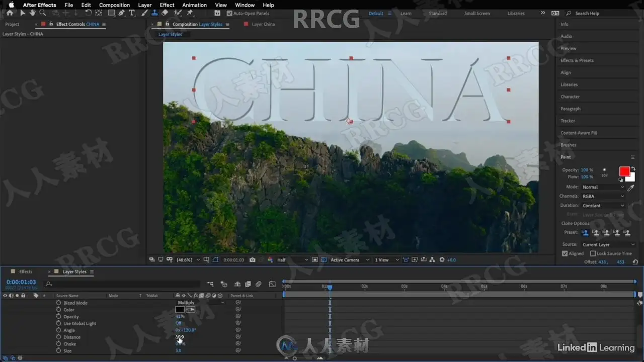Toggle the Size stopwatch

(x=58, y=350)
